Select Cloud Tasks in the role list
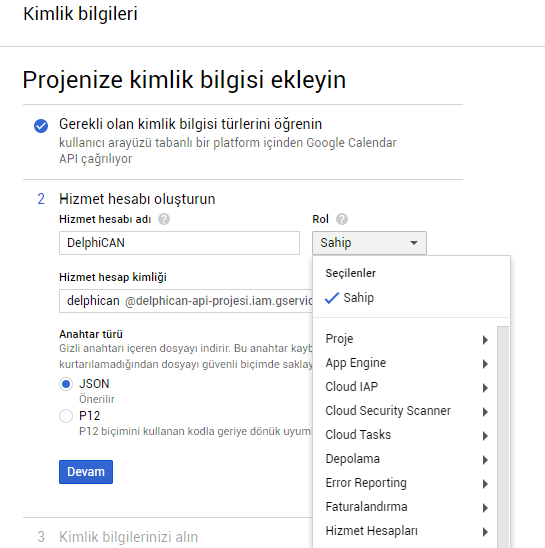The width and height of the screenshot is (545, 548). click(405, 435)
